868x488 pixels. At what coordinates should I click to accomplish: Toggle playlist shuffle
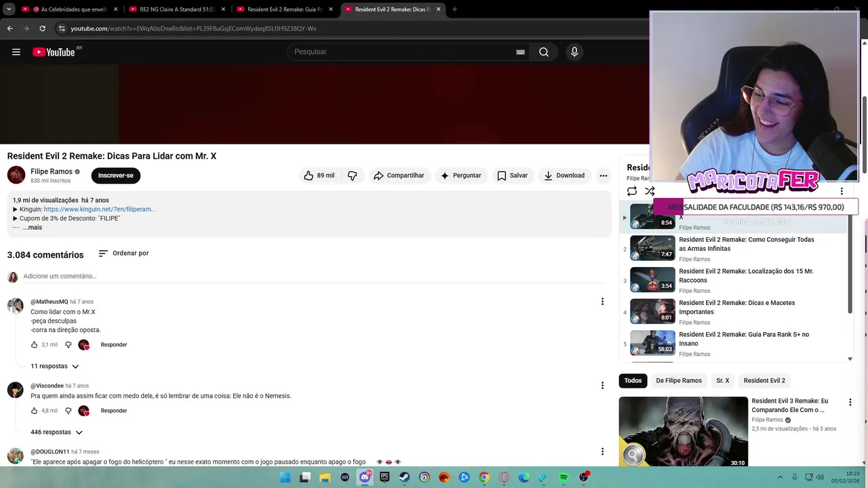click(x=650, y=191)
